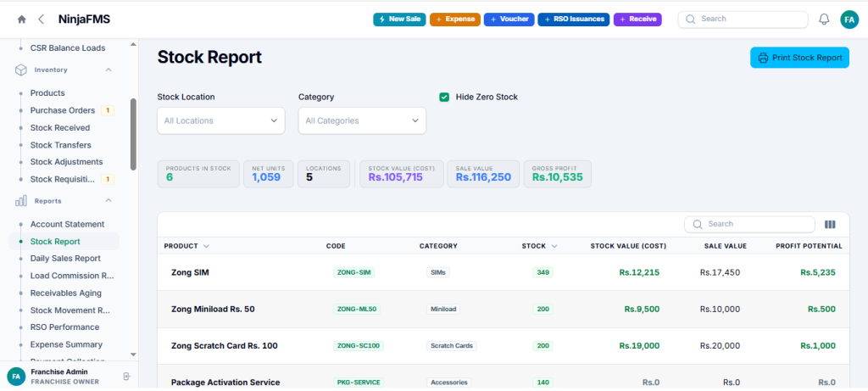Image resolution: width=868 pixels, height=391 pixels.
Task: Open Purchase Orders in sidebar
Action: click(63, 110)
